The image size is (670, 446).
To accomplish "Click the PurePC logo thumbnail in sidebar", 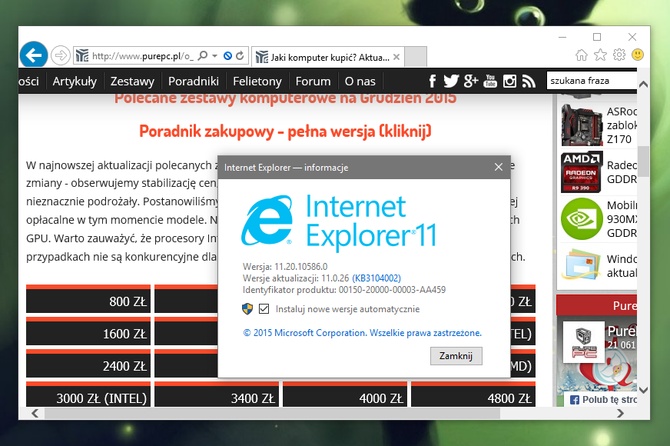I will click(584, 342).
